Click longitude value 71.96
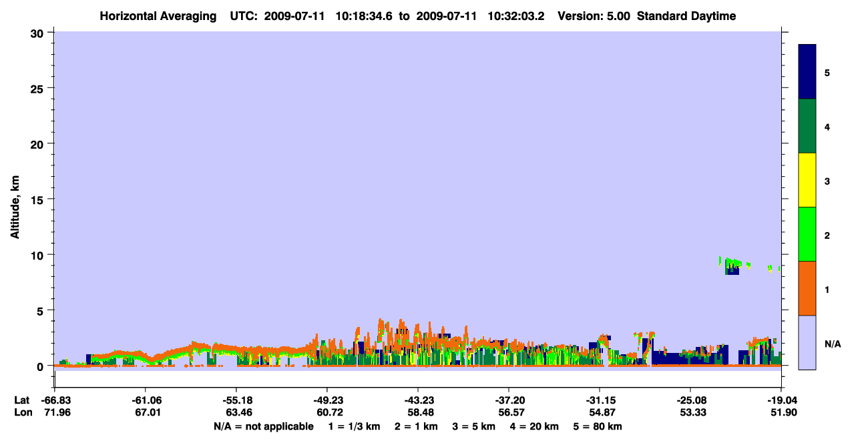Image resolution: width=868 pixels, height=445 pixels. click(56, 412)
